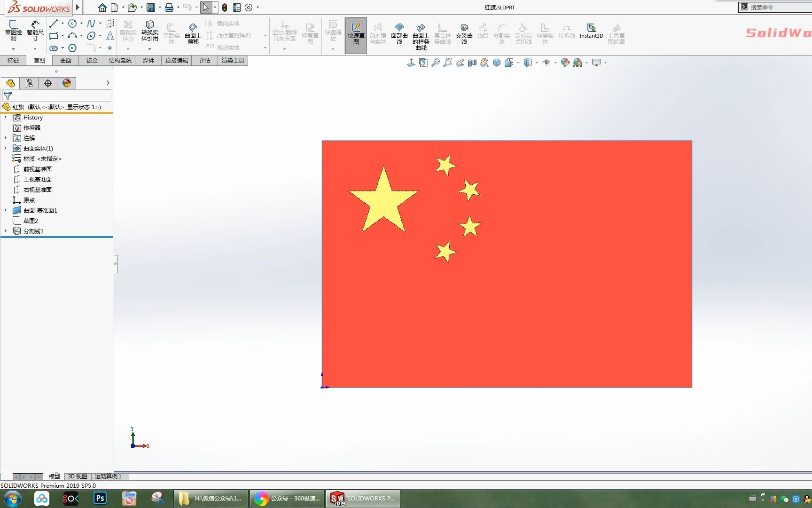
Task: Open the 运动算例 1 bottom tab
Action: point(108,476)
